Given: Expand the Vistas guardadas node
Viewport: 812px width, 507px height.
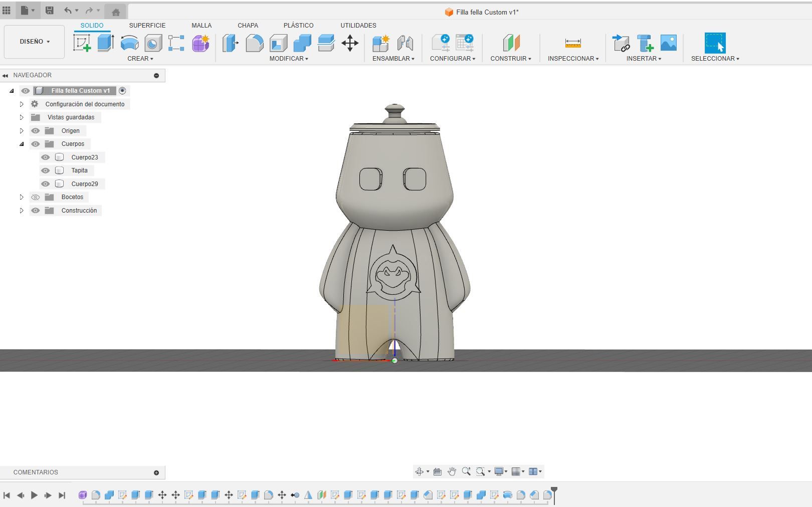Looking at the screenshot, I should pyautogui.click(x=22, y=117).
